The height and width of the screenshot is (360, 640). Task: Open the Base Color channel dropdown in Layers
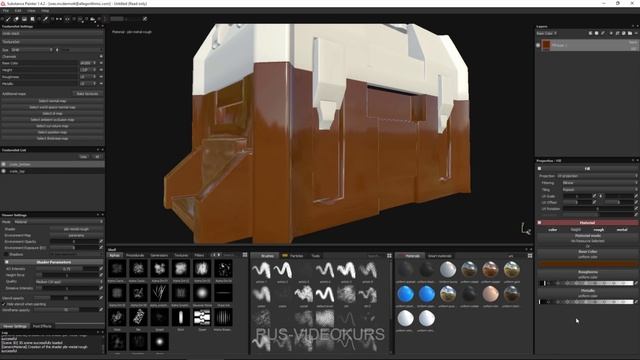[x=547, y=33]
